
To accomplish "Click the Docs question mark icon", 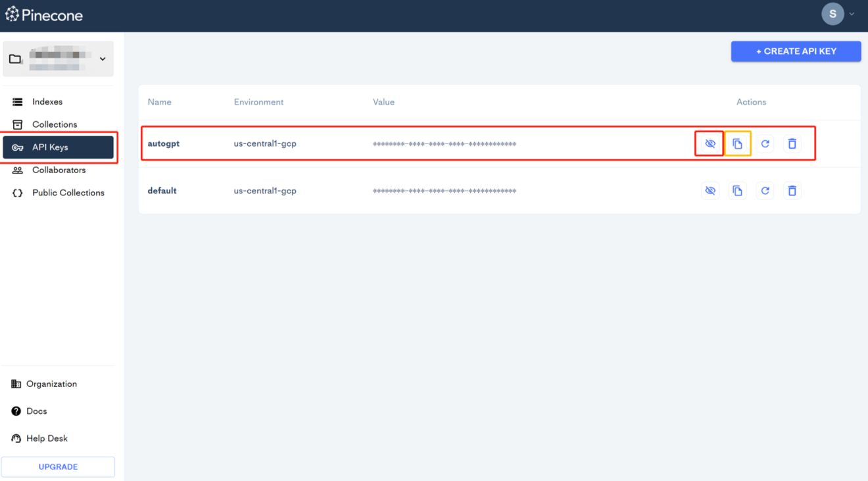I will tap(16, 411).
